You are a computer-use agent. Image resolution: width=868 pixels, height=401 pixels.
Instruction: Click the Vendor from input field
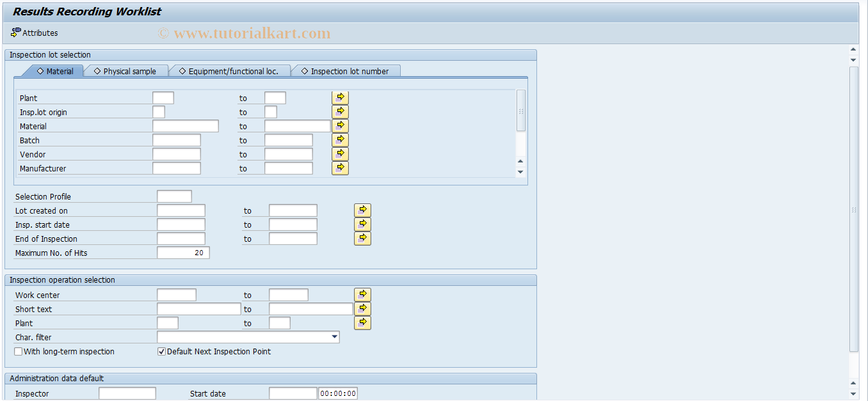[177, 154]
